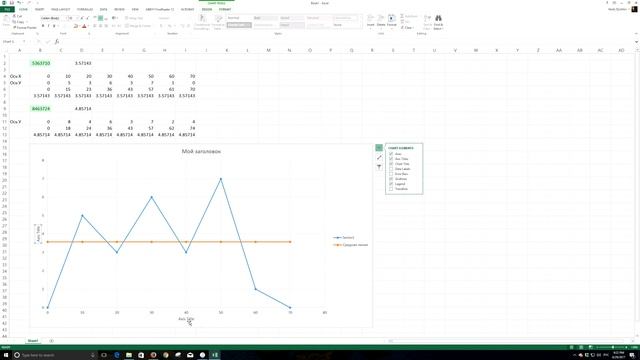Click the Fill Color bucket icon
The image size is (640, 360).
tap(76, 26)
